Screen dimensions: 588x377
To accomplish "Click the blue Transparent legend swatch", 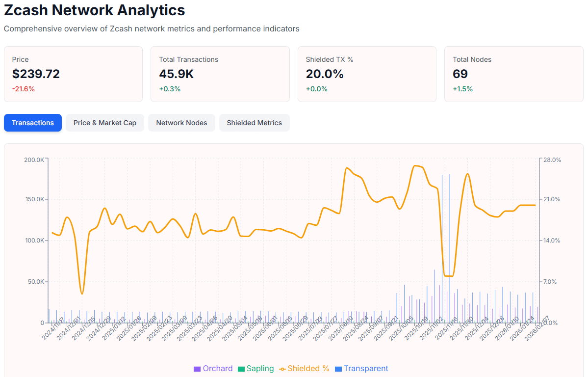I will 339,368.
